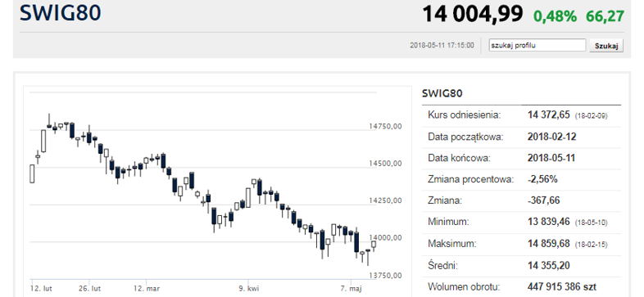Click the 2018-05-11 17:15:00 timestamp

pyautogui.click(x=442, y=45)
